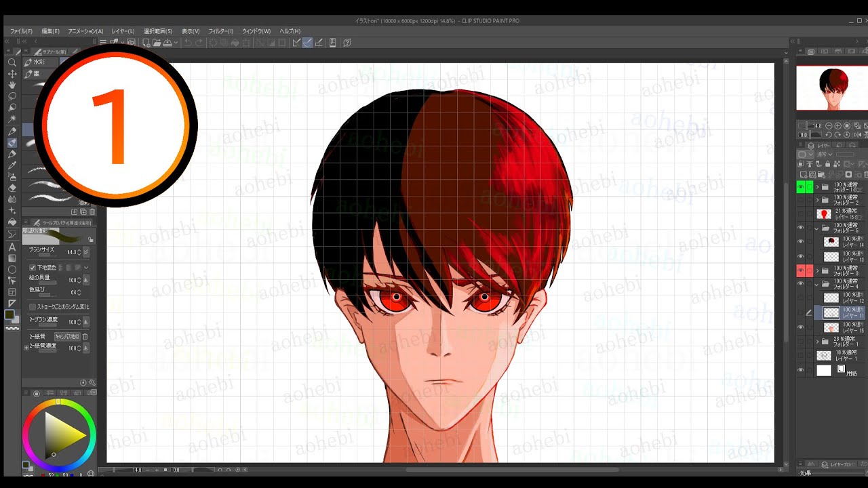Click the Open file folder icon
Viewport: 868px width, 488px height.
pyautogui.click(x=156, y=43)
